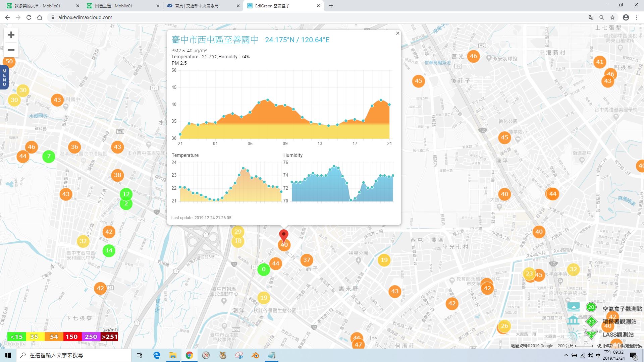
Task: Open a new browser tab
Action: pos(331,6)
